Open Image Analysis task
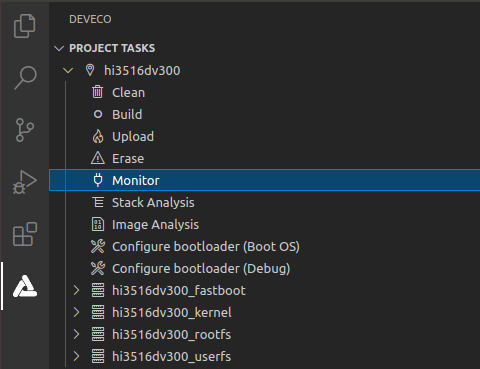Viewport: 480px width, 369px height. tap(155, 225)
